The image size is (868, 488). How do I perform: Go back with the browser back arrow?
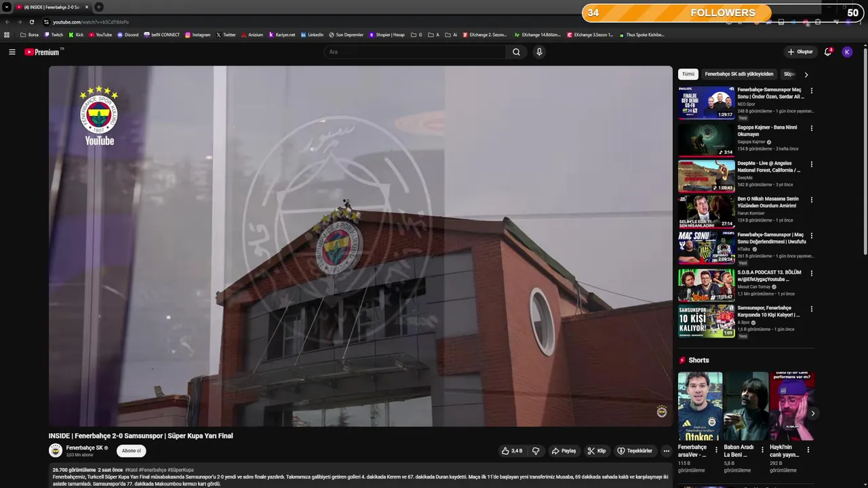pyautogui.click(x=7, y=22)
